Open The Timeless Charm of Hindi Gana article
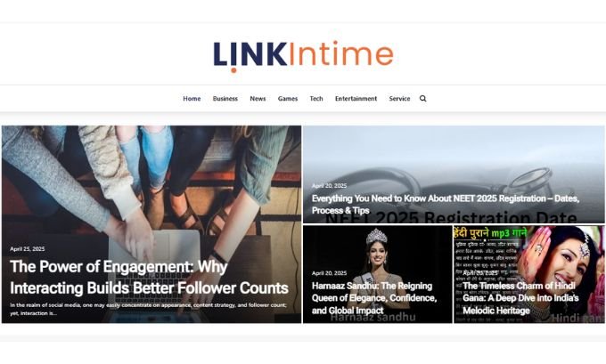 520,298
